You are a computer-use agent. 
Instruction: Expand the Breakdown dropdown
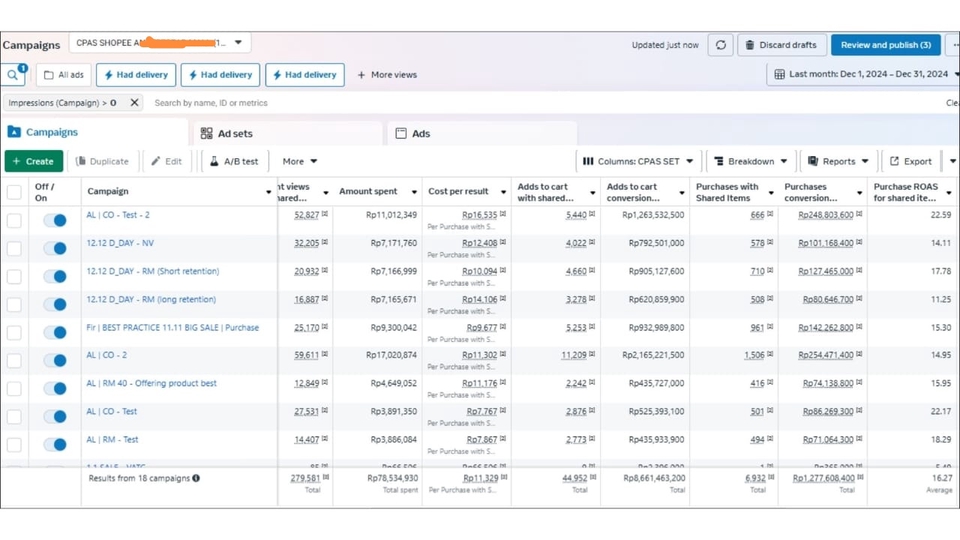point(750,161)
